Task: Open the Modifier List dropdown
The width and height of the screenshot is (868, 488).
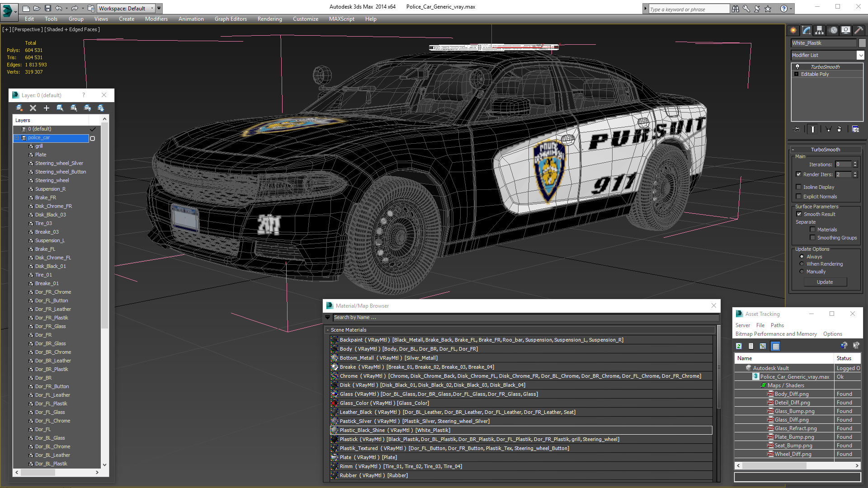Action: 860,55
